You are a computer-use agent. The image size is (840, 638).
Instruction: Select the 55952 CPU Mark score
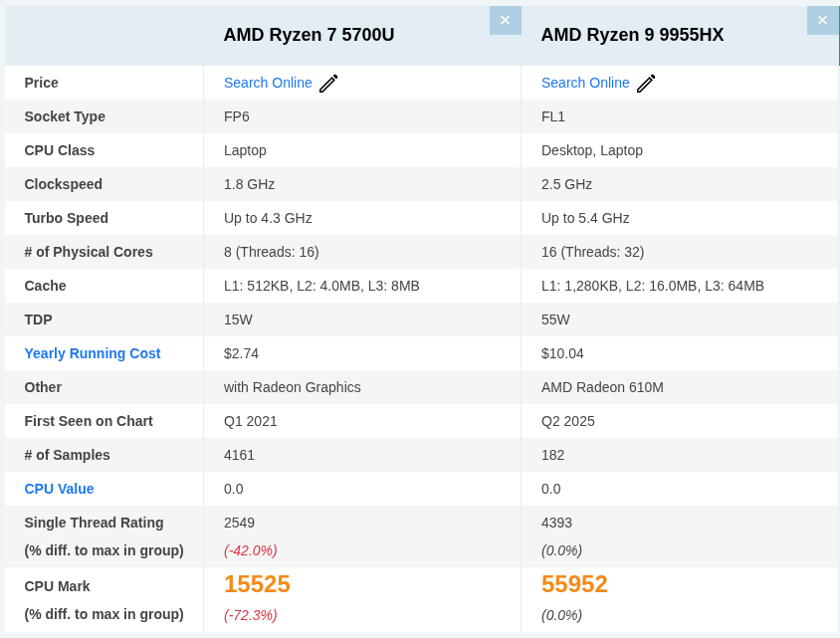coord(574,584)
